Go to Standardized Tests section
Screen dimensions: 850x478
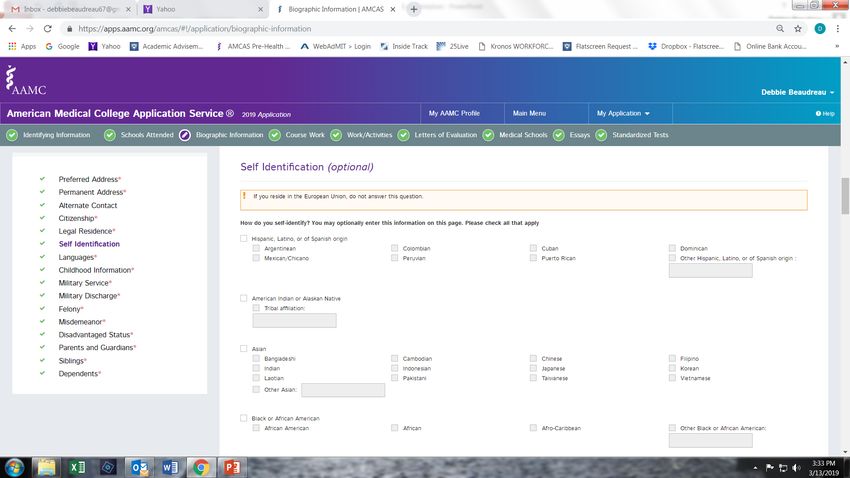point(632,135)
